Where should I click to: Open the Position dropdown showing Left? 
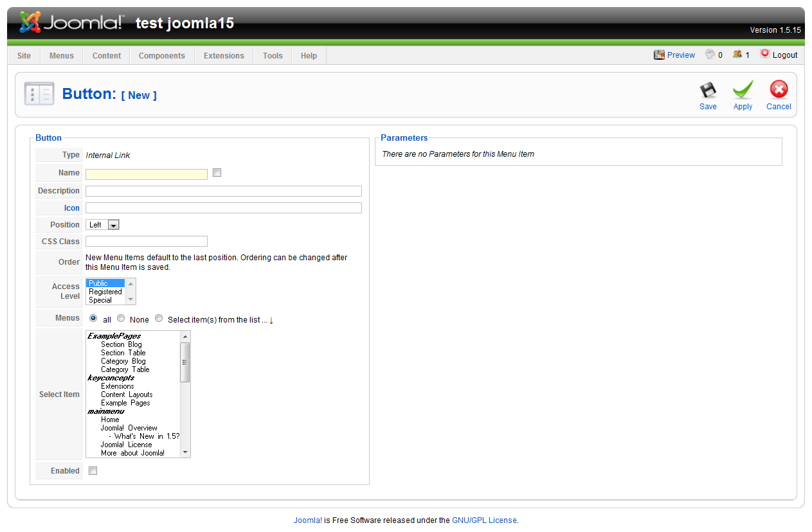coord(102,225)
